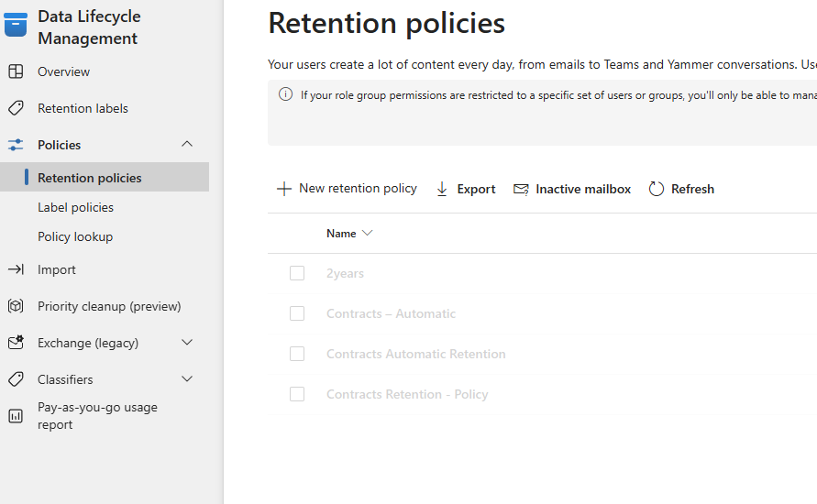Tick the Contracts Retention - Policy checkbox
This screenshot has height=504, width=817.
coord(297,394)
